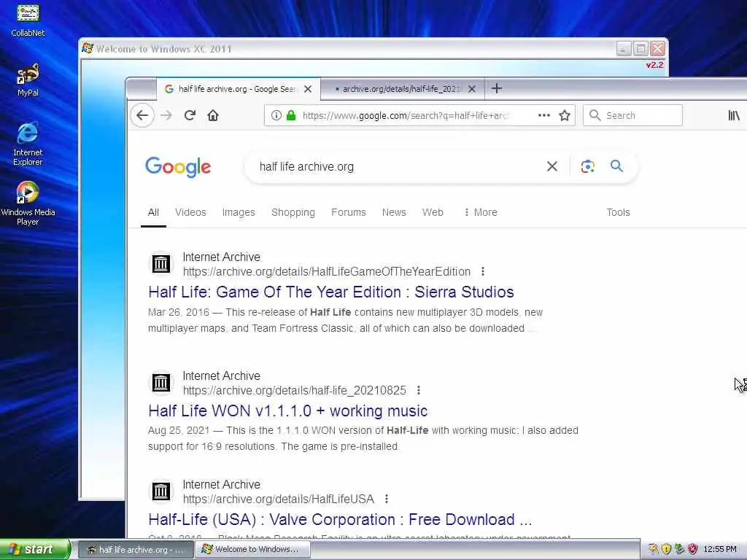Screen dimensions: 747x560
Task: Focus the Google search query field
Action: click(x=395, y=167)
